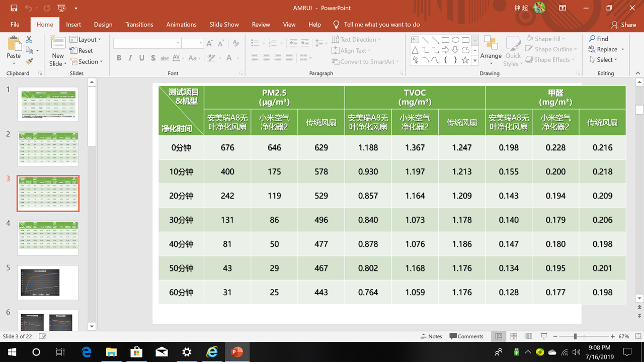
Task: Open PowerPoint from Windows taskbar
Action: 236,352
